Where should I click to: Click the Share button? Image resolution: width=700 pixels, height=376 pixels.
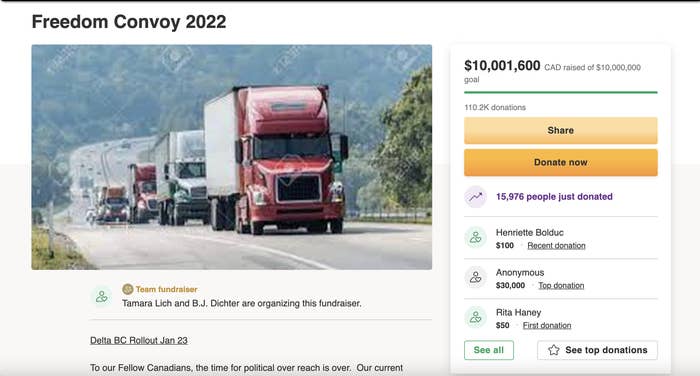[561, 130]
